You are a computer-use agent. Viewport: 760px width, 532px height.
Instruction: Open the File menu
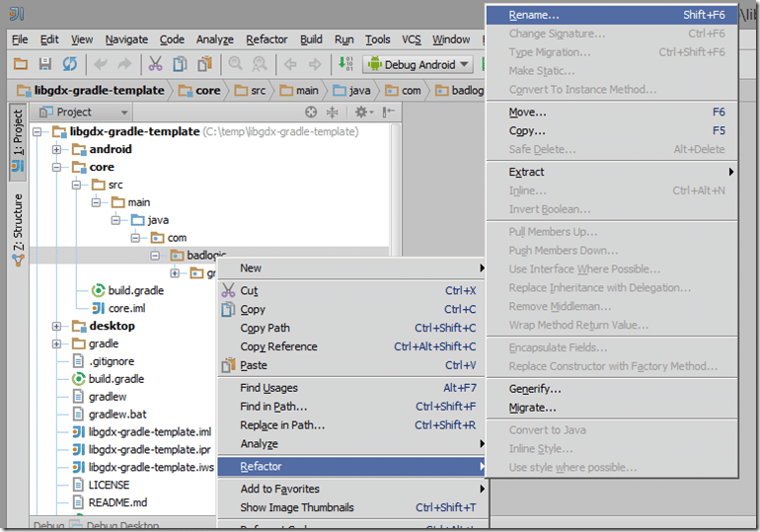[20, 39]
